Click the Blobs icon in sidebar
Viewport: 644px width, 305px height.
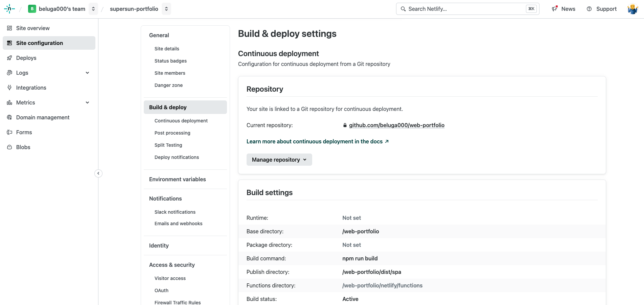(9, 147)
